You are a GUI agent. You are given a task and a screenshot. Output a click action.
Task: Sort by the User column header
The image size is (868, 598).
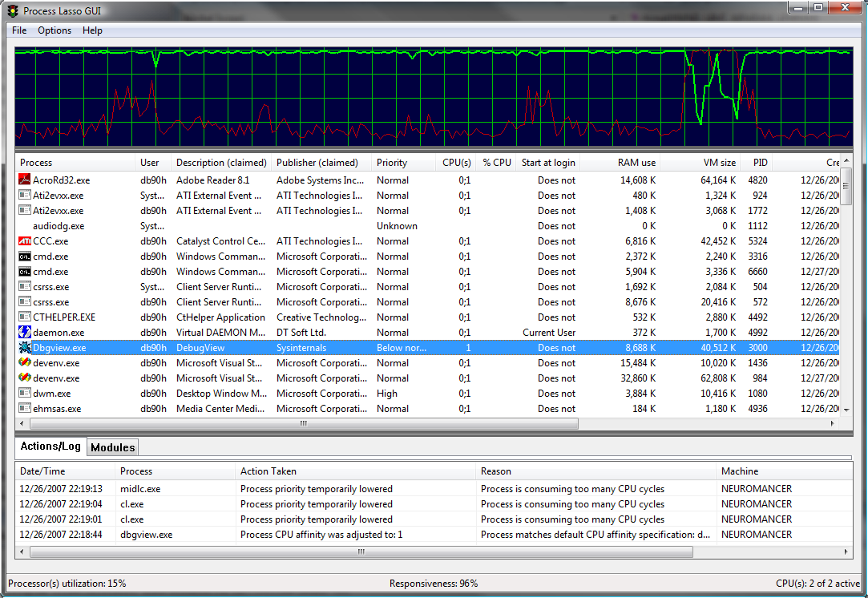[x=153, y=163]
